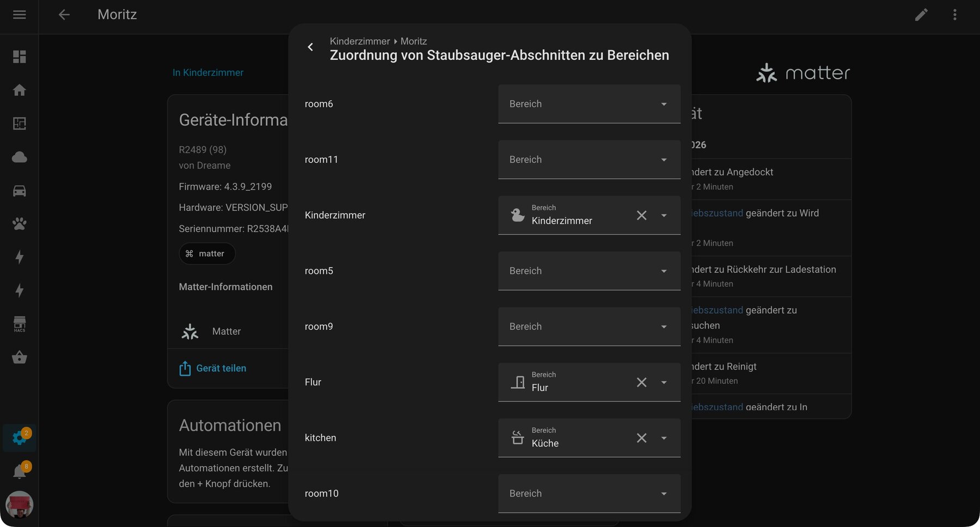Image resolution: width=980 pixels, height=527 pixels.
Task: Open the dashboard overview sidebar item
Action: [20, 57]
